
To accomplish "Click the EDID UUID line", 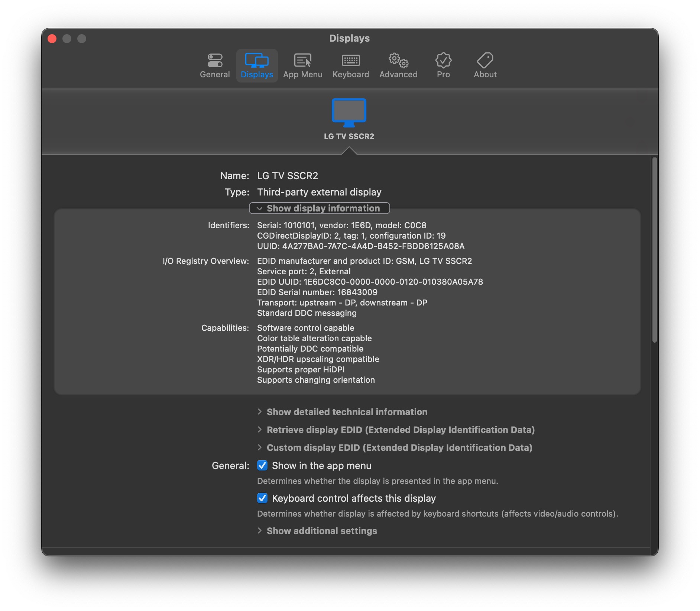I will pyautogui.click(x=370, y=282).
